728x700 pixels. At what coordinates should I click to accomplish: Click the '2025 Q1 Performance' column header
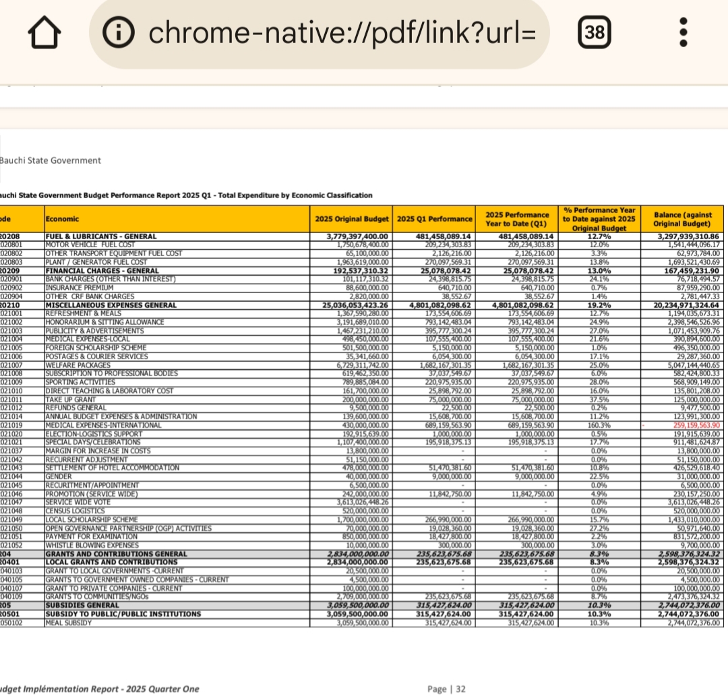[434, 219]
